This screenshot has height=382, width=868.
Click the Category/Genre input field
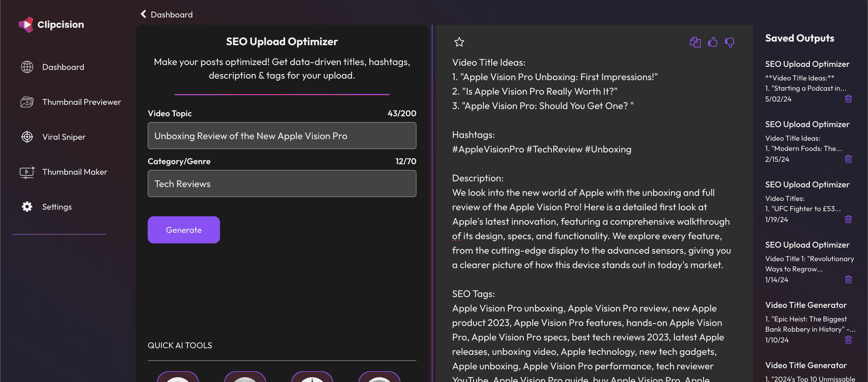coord(282,183)
